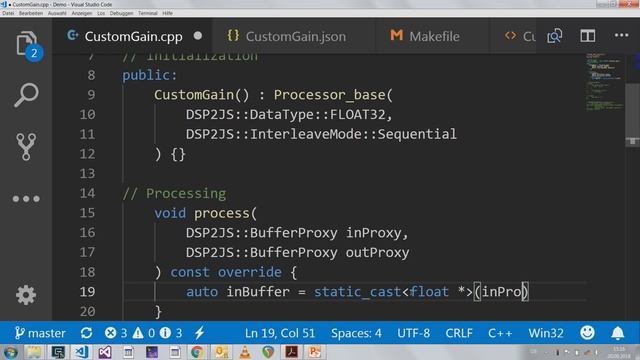This screenshot has width=640, height=360.
Task: Click the 'process(' function name on line 15
Action: tap(225, 213)
